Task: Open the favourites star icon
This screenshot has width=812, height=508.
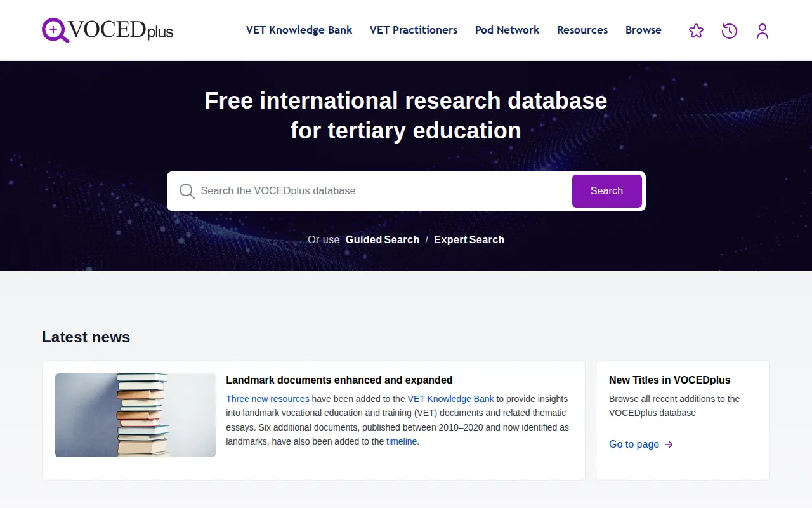Action: point(696,30)
